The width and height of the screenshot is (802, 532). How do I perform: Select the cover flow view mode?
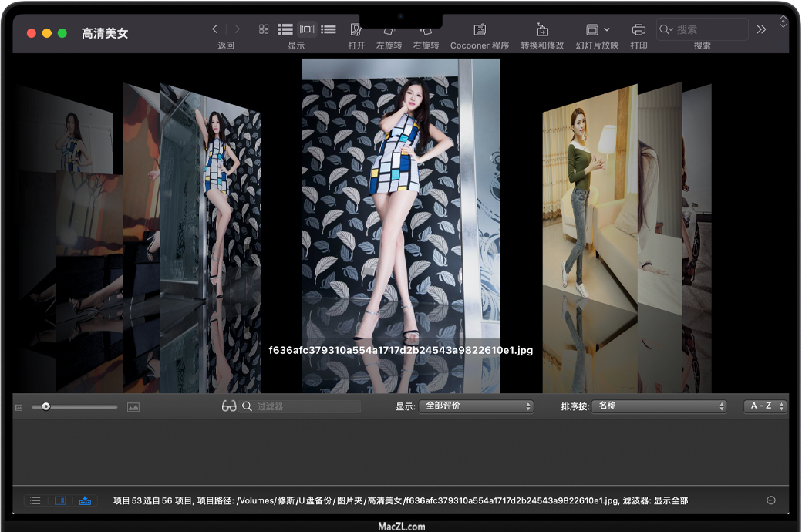[307, 29]
